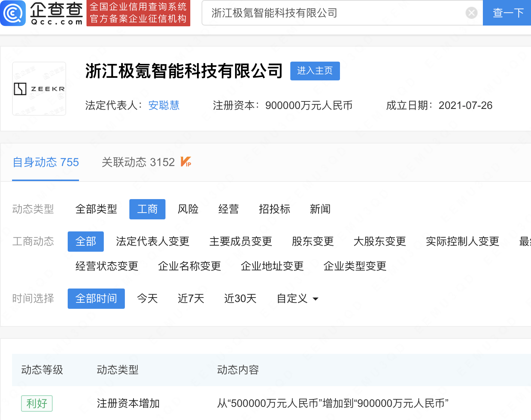Click the 利好 tag on capital increase row
Image resolution: width=531 pixels, height=420 pixels.
click(36, 403)
